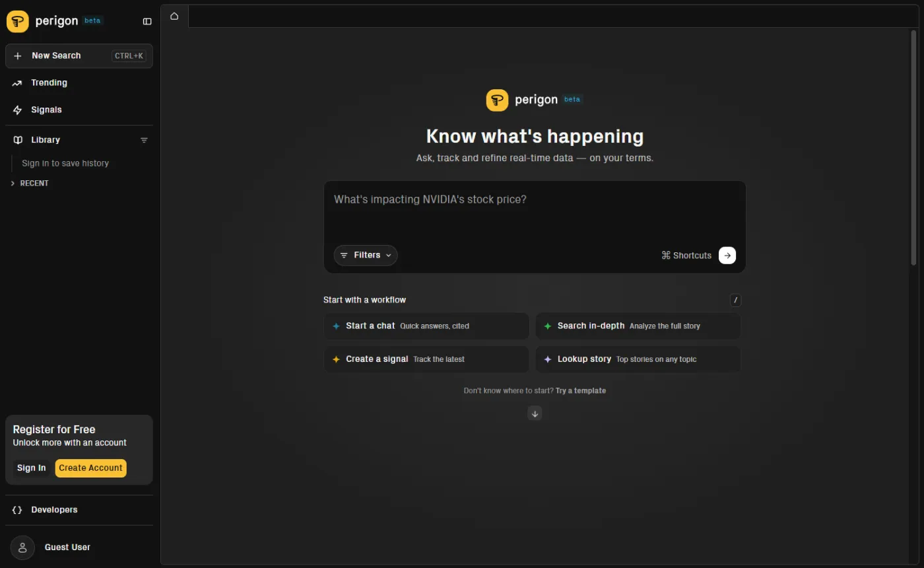Select the Lookup story workflow
The image size is (924, 568).
tap(638, 359)
